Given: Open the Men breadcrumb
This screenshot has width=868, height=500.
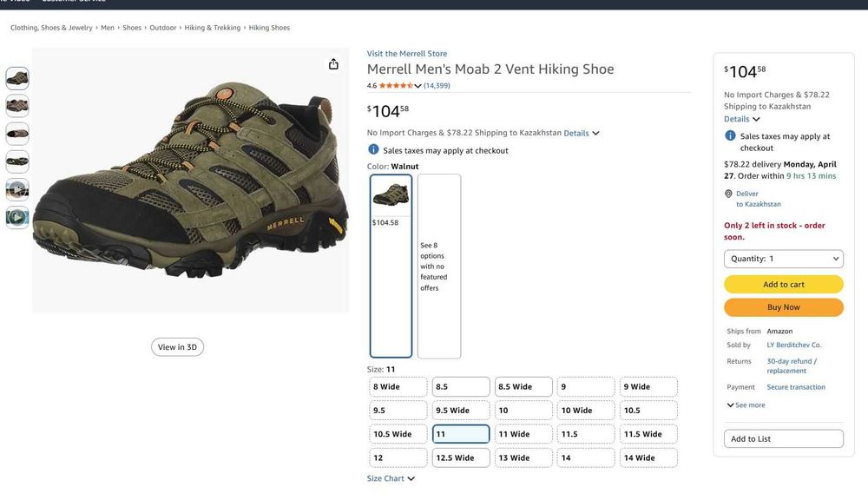Looking at the screenshot, I should pos(108,28).
